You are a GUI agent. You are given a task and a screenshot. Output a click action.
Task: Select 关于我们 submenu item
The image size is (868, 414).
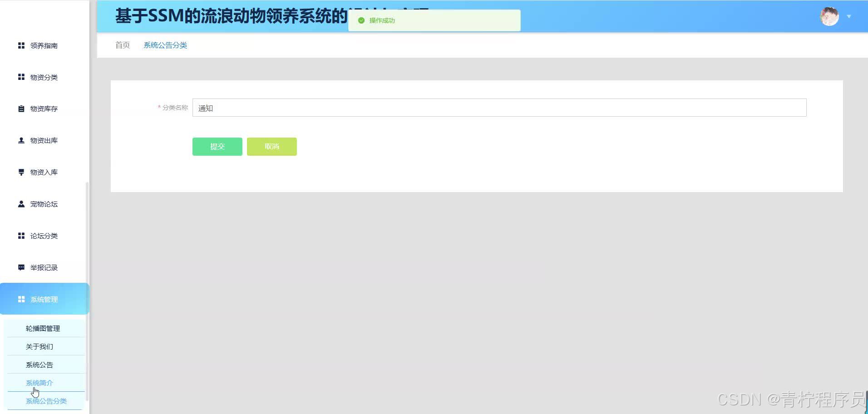click(46, 346)
